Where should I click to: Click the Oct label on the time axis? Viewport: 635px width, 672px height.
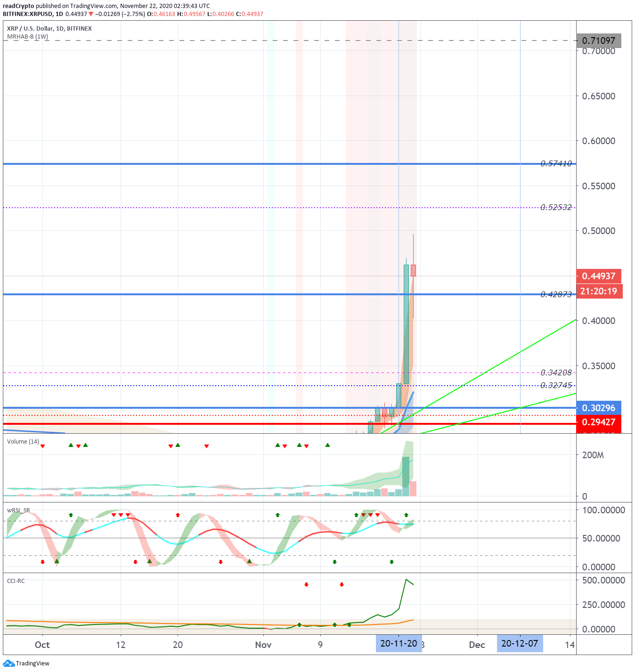click(x=42, y=645)
